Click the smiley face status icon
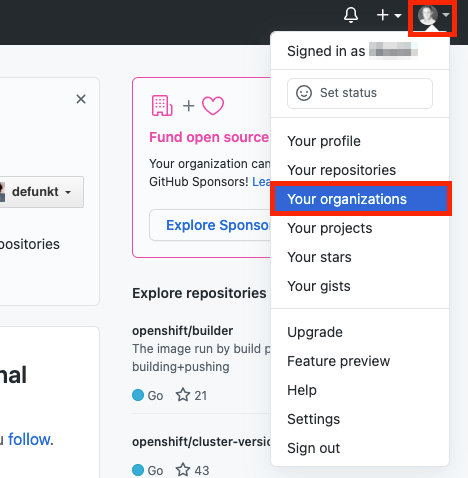This screenshot has width=468, height=478. 304,93
